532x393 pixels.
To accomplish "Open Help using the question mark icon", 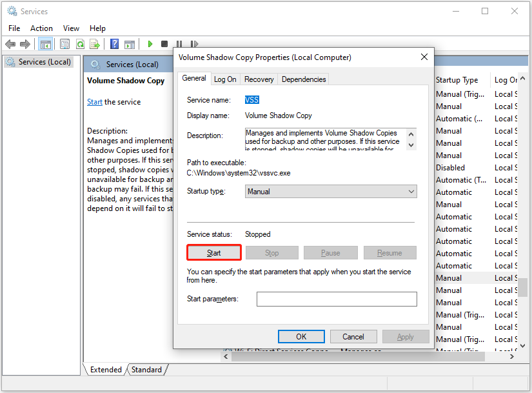I will (x=114, y=44).
